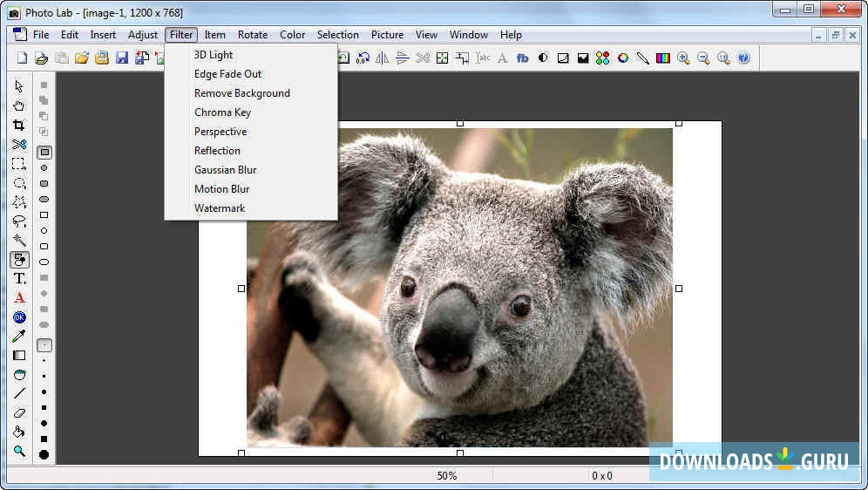Click the Save floppy disk icon
This screenshot has height=490, width=868.
122,58
